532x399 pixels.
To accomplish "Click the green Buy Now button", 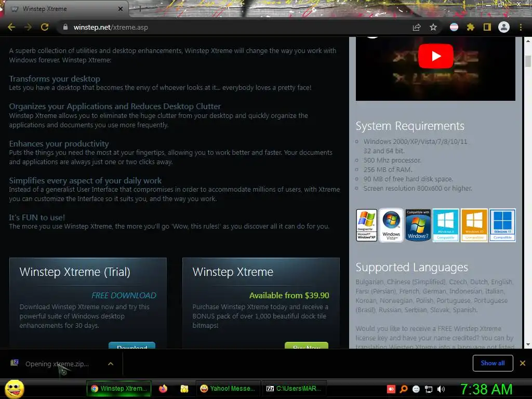I will pyautogui.click(x=307, y=345).
